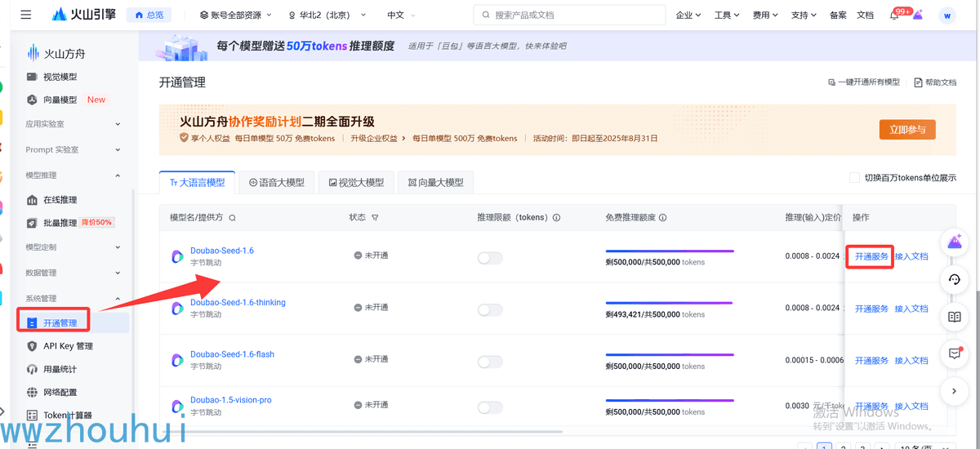This screenshot has width=980, height=449.
Task: Switch to 视觉大模型 tab
Action: (355, 182)
